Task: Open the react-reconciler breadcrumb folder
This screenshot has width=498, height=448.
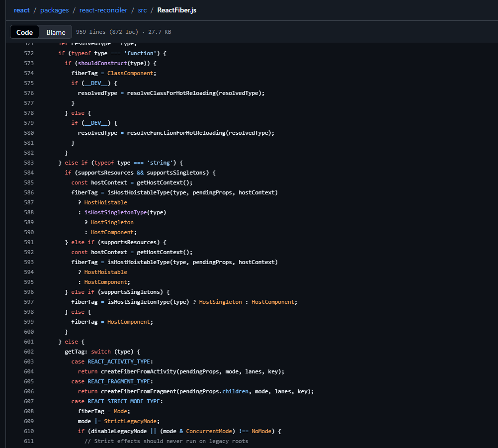Action: [103, 10]
